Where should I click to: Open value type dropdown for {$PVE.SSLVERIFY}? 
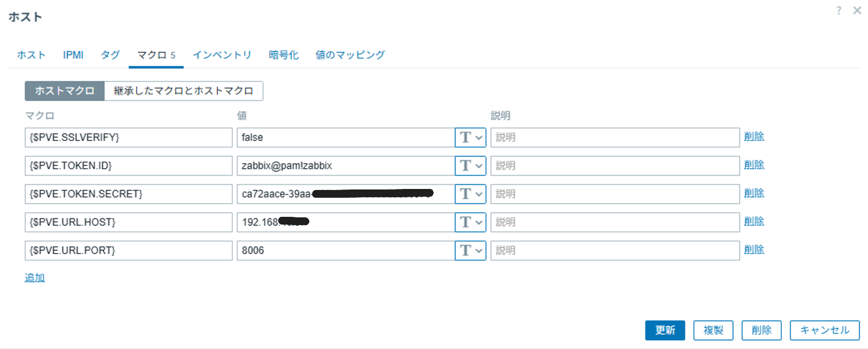(x=470, y=137)
